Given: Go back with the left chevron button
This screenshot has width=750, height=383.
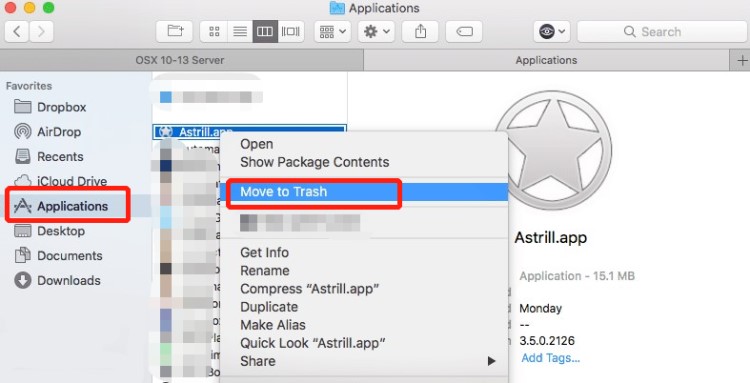Looking at the screenshot, I should point(17,32).
